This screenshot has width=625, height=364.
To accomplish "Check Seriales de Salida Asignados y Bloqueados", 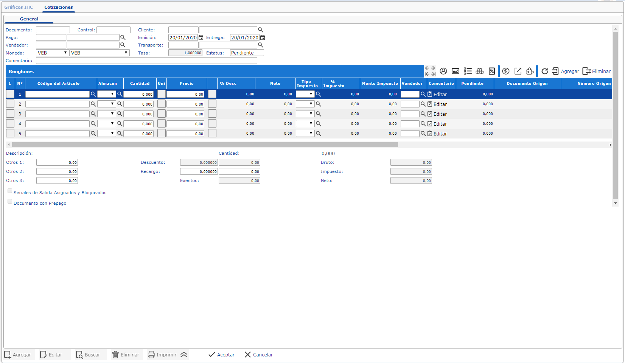I will (10, 191).
